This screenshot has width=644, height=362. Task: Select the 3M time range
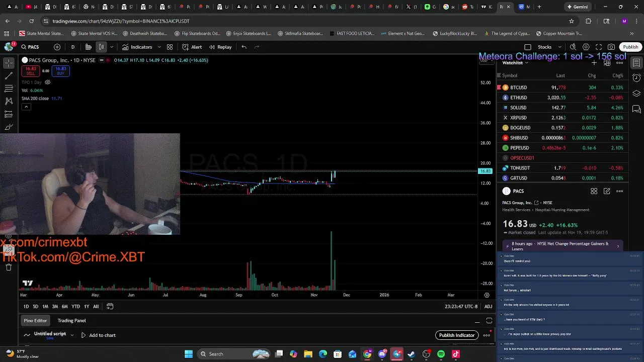[x=55, y=306]
